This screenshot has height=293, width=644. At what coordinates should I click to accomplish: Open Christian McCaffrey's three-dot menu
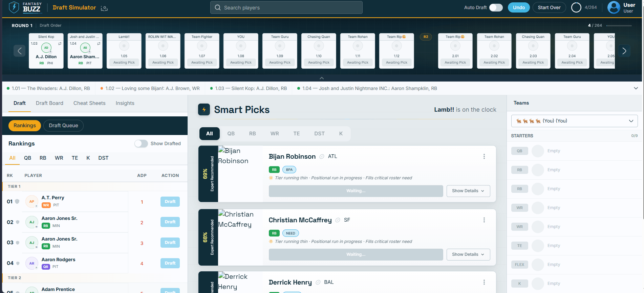[484, 220]
